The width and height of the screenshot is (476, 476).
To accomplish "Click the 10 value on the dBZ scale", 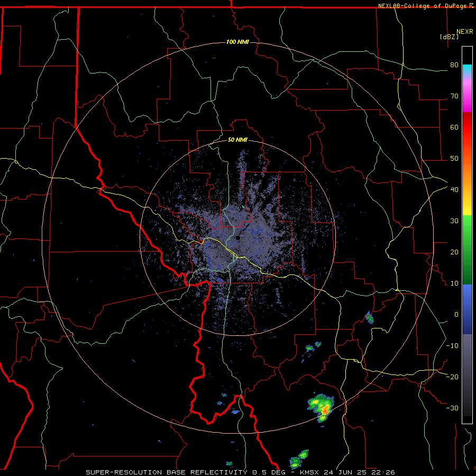I will click(x=454, y=283).
